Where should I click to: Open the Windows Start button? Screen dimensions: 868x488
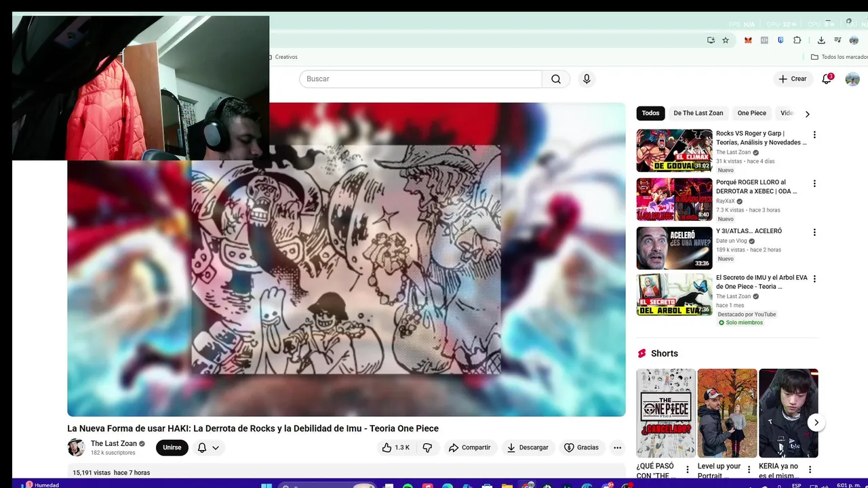pyautogui.click(x=267, y=485)
